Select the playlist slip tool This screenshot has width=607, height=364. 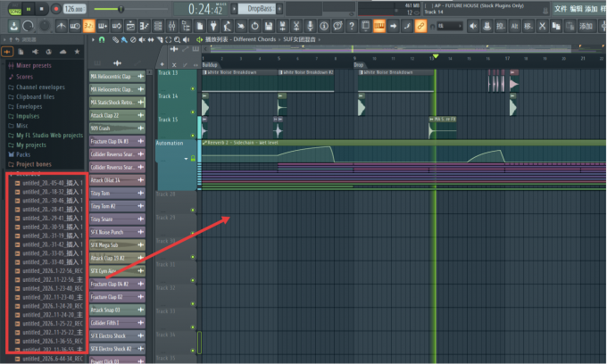tap(151, 39)
